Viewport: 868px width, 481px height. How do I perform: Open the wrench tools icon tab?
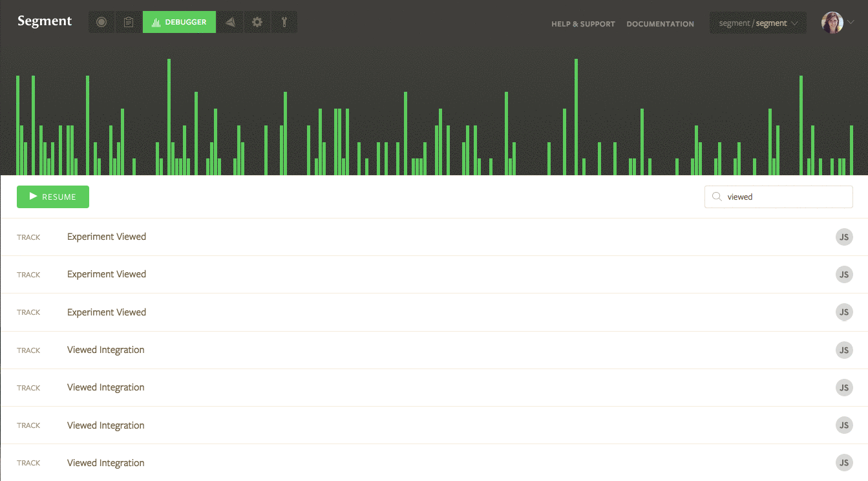tap(284, 22)
